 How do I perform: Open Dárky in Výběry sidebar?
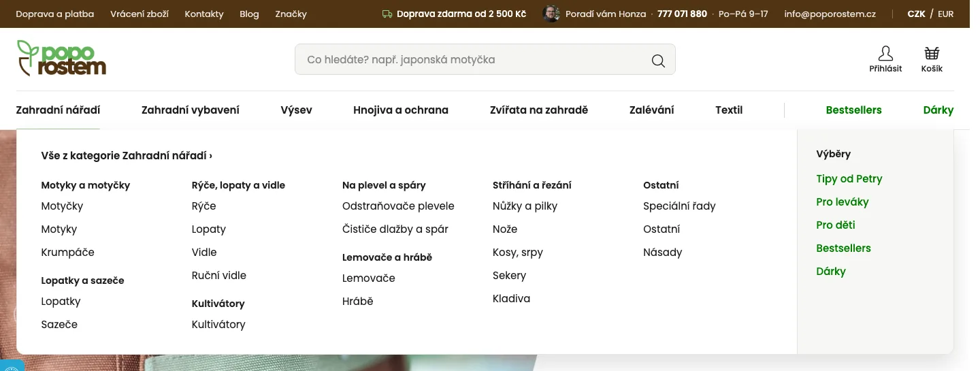831,271
